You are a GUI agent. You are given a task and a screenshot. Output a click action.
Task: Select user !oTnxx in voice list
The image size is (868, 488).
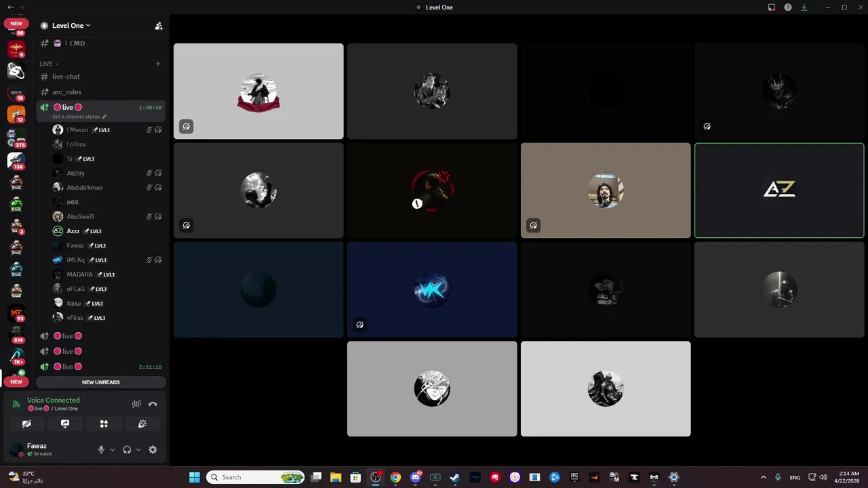pos(107,144)
